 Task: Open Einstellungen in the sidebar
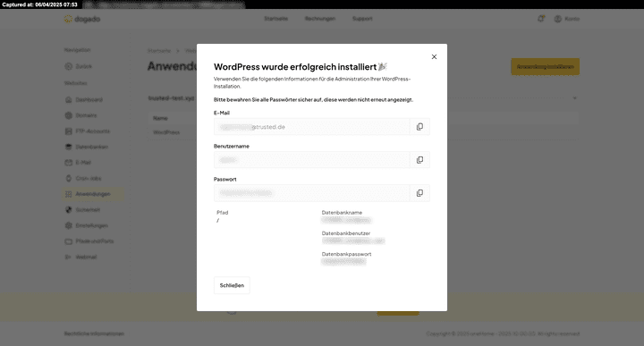tap(86, 225)
